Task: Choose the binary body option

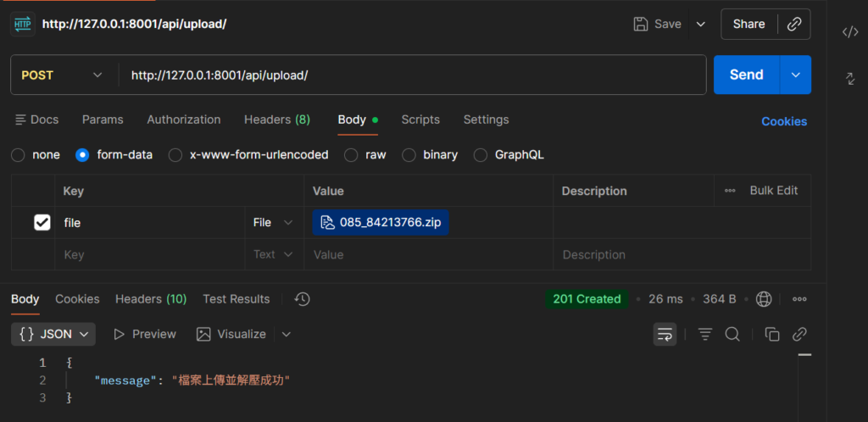Action: coord(408,155)
